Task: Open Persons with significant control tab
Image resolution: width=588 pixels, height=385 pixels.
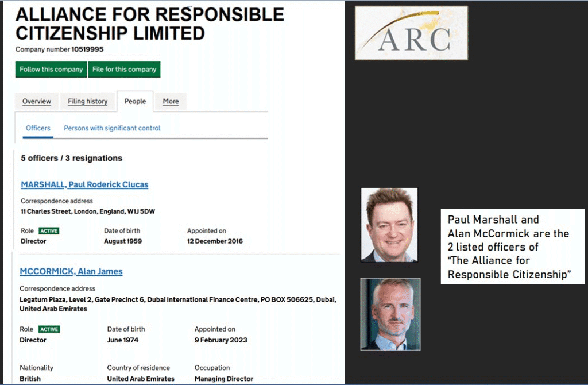Action: pos(112,128)
